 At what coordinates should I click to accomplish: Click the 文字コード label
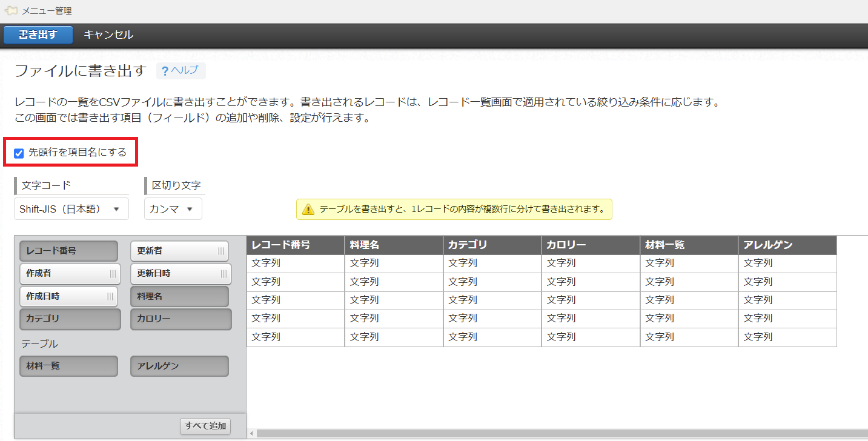point(46,185)
